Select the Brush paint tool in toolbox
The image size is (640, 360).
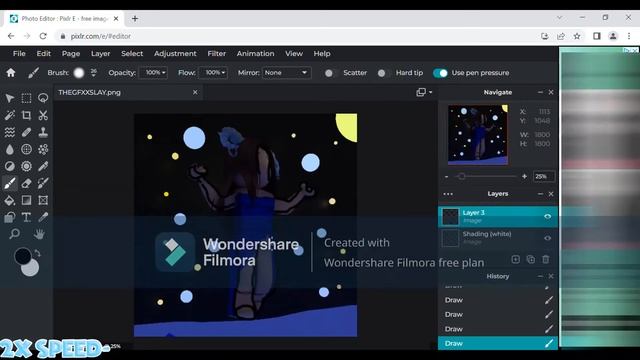pyautogui.click(x=10, y=183)
